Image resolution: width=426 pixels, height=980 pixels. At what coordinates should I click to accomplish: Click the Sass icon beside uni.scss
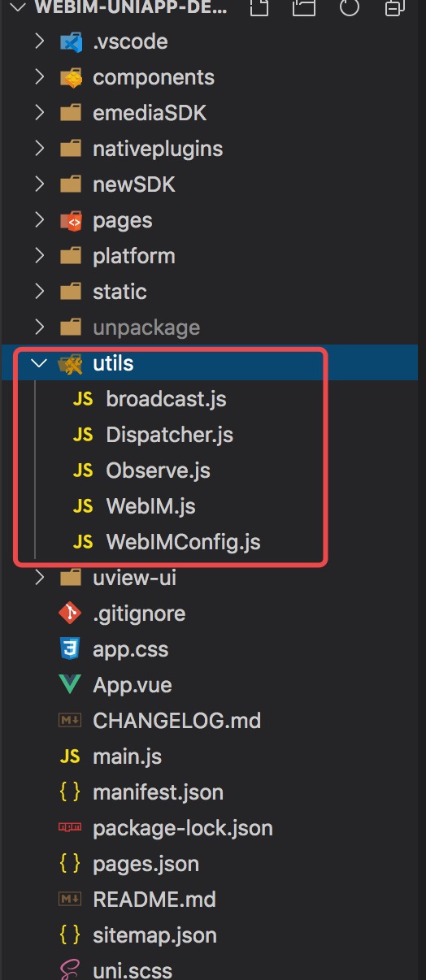[x=71, y=970]
